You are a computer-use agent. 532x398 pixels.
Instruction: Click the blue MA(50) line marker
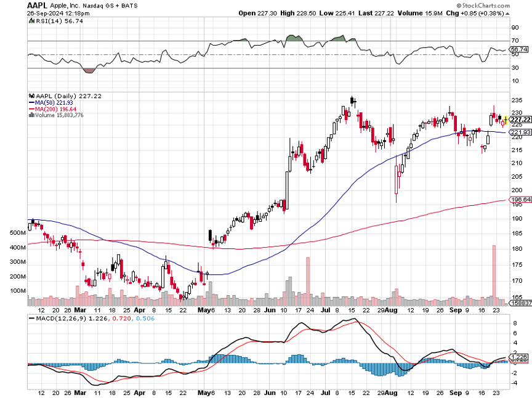pyautogui.click(x=32, y=102)
